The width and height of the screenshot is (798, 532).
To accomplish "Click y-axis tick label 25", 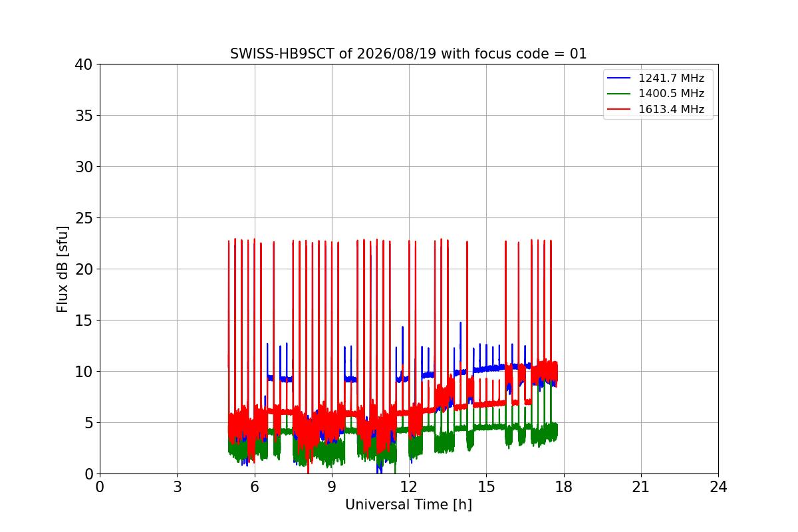I will tap(84, 218).
